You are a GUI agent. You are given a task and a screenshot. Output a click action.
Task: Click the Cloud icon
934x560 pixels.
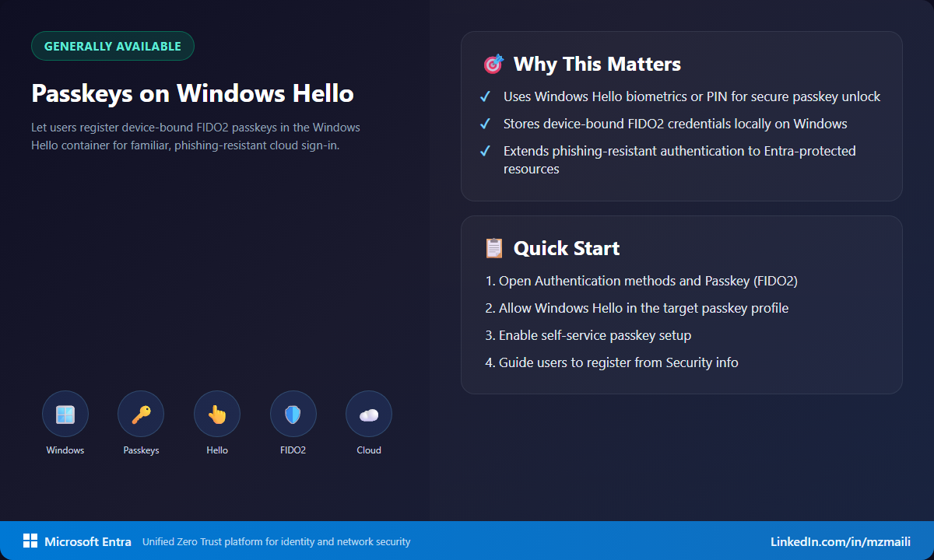pyautogui.click(x=369, y=414)
